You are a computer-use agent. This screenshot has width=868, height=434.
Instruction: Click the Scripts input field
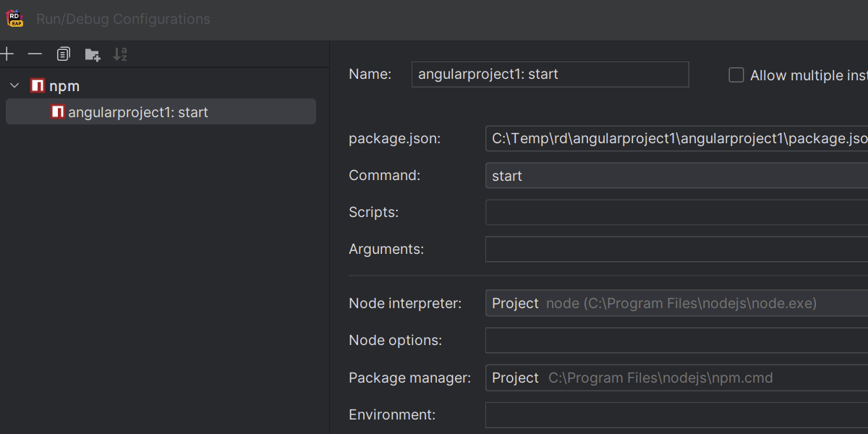pyautogui.click(x=676, y=213)
